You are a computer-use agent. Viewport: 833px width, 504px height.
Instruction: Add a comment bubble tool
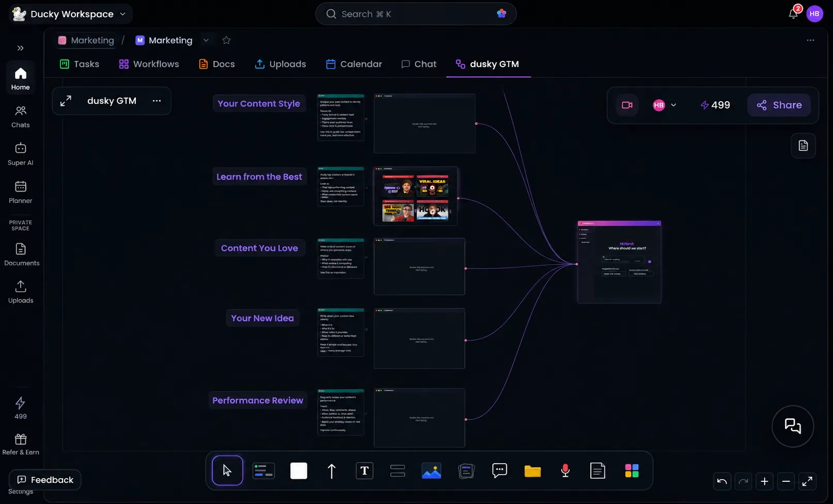click(500, 470)
